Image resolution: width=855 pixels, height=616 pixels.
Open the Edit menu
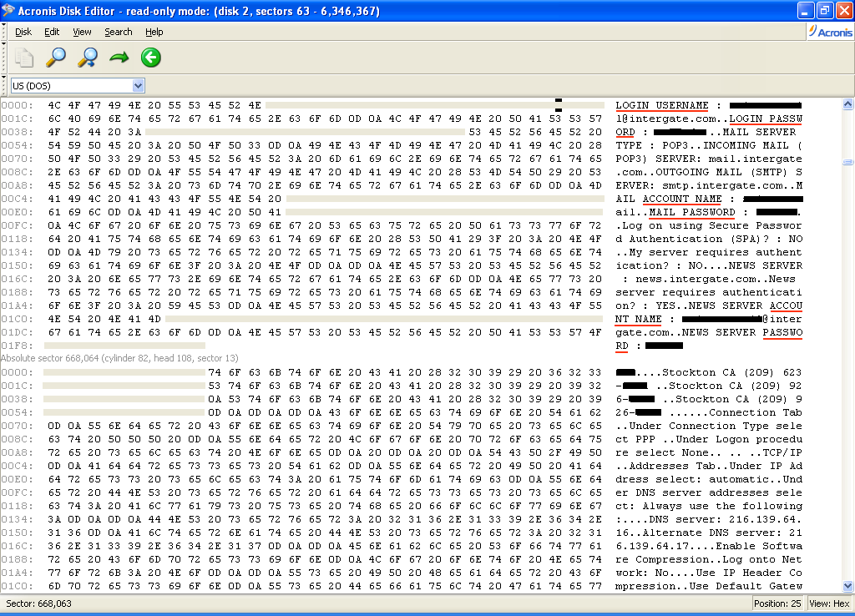pos(52,32)
